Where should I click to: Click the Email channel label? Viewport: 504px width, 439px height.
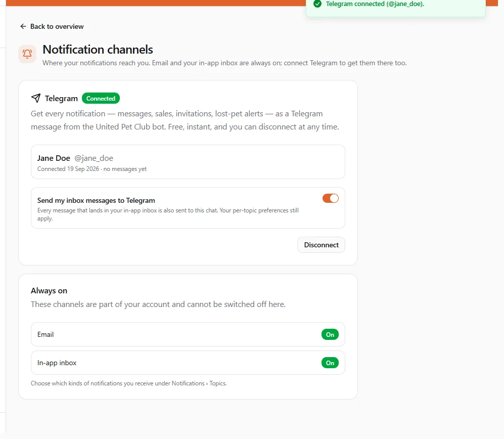(45, 334)
